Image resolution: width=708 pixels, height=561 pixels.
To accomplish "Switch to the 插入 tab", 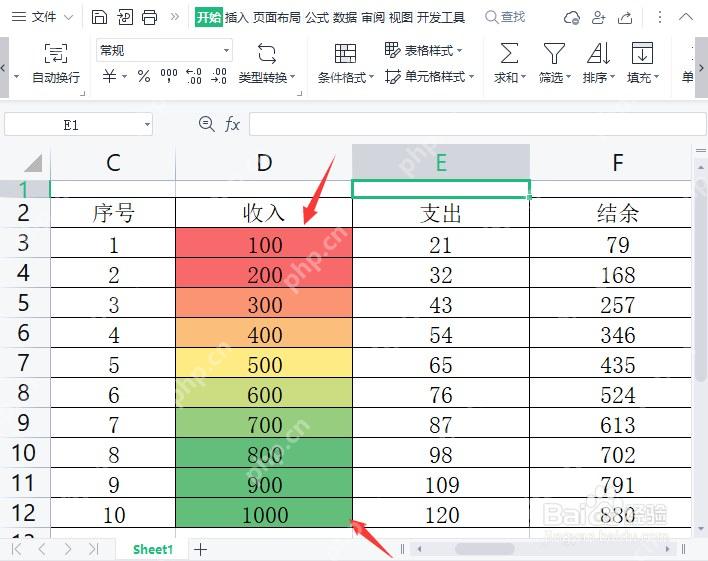I will pyautogui.click(x=237, y=18).
